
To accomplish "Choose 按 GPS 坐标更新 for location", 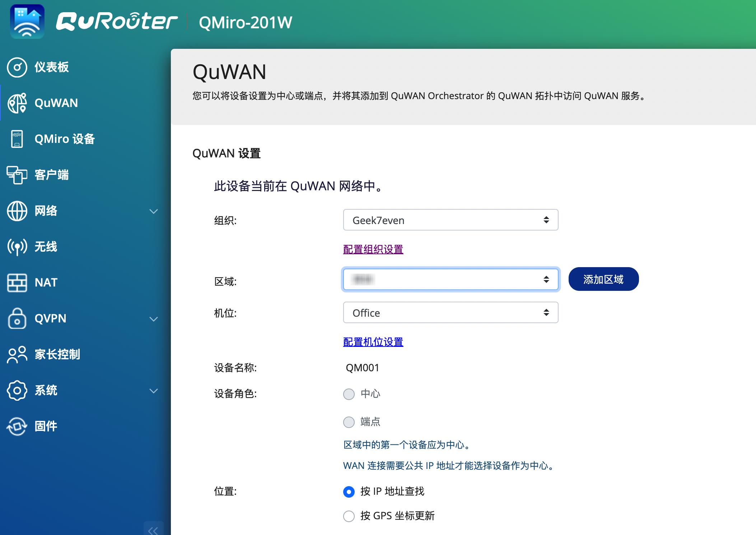I will pyautogui.click(x=348, y=516).
